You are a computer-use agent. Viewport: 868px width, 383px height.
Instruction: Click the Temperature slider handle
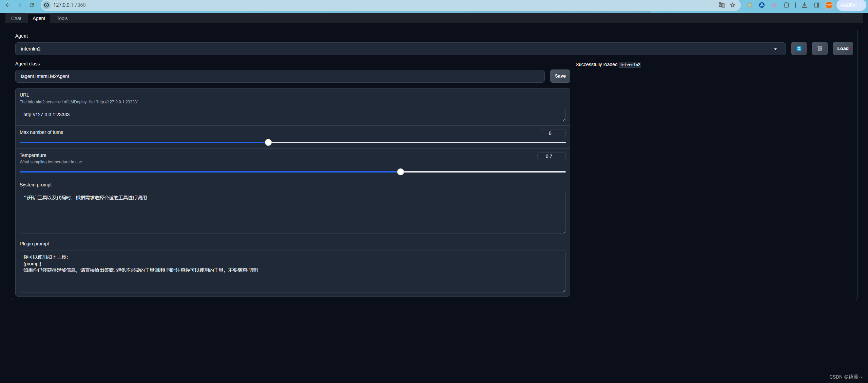[401, 172]
